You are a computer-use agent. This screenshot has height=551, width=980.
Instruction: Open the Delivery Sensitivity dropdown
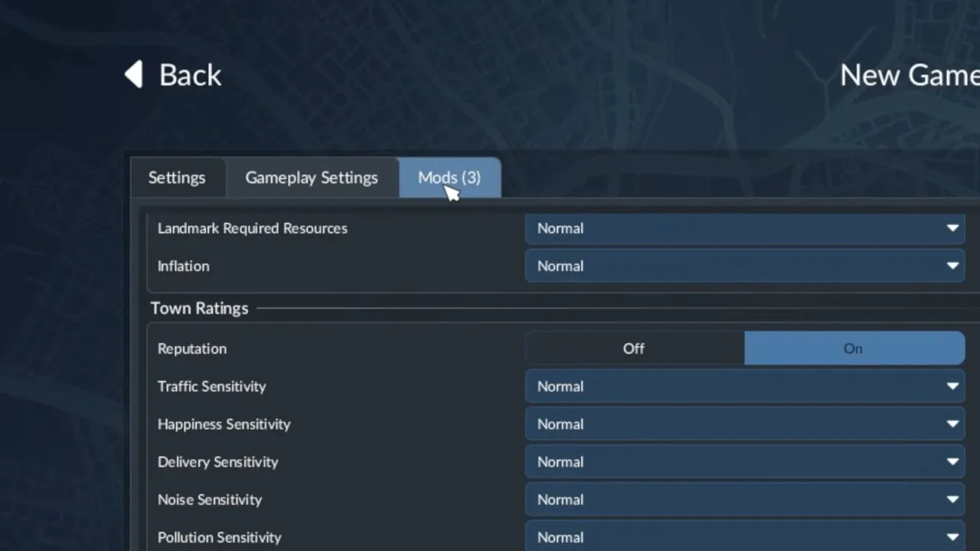[x=745, y=461]
